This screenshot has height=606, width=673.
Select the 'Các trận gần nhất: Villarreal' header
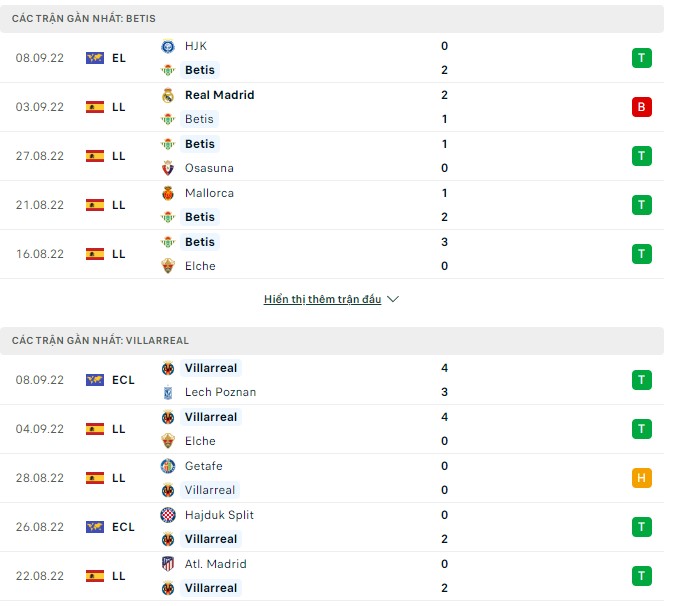[x=100, y=341]
